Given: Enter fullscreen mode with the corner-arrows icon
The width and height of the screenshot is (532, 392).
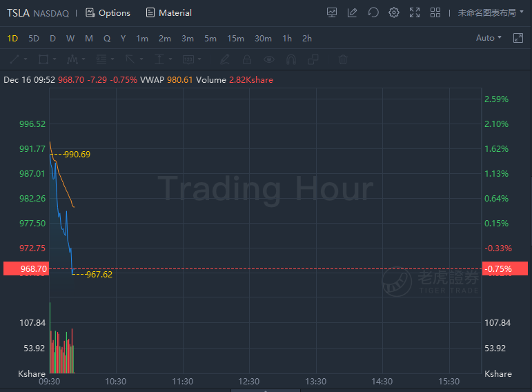Looking at the screenshot, I should (415, 13).
